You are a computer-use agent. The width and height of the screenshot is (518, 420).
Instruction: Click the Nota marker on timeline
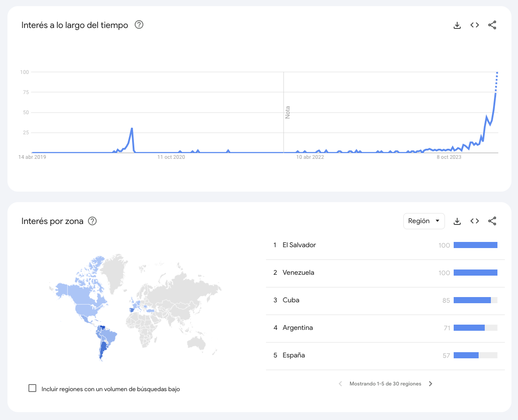(x=287, y=112)
